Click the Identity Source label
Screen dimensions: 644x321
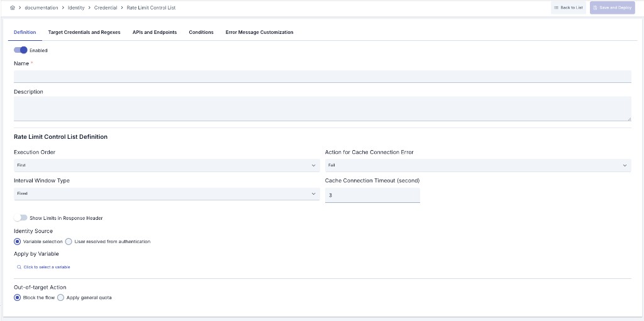tap(33, 231)
